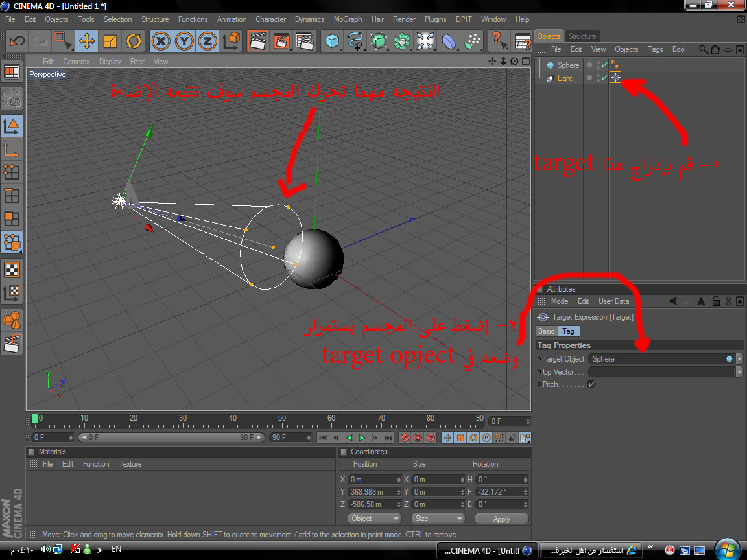Click frame 50 on the timeline ruler

(282, 419)
